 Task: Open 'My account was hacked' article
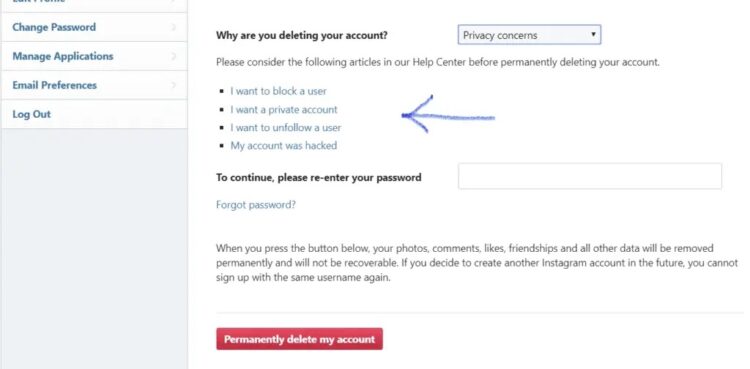(284, 145)
